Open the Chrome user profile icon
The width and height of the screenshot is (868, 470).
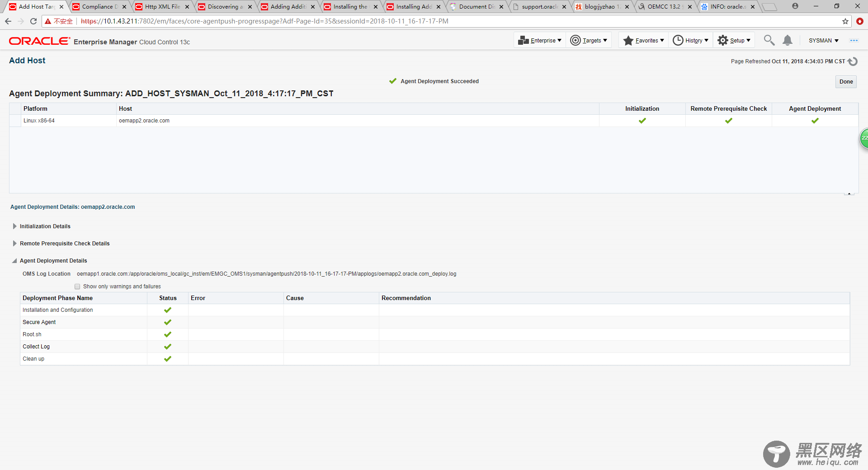tap(795, 6)
